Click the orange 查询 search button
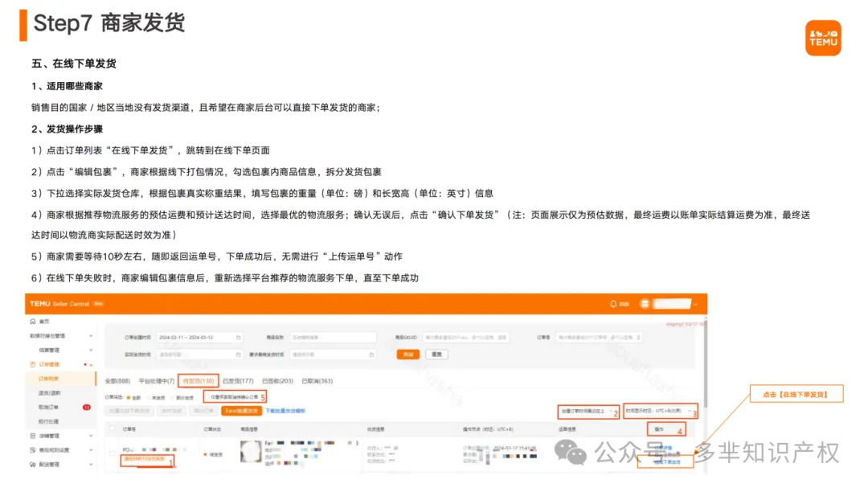The width and height of the screenshot is (868, 488). [x=408, y=355]
